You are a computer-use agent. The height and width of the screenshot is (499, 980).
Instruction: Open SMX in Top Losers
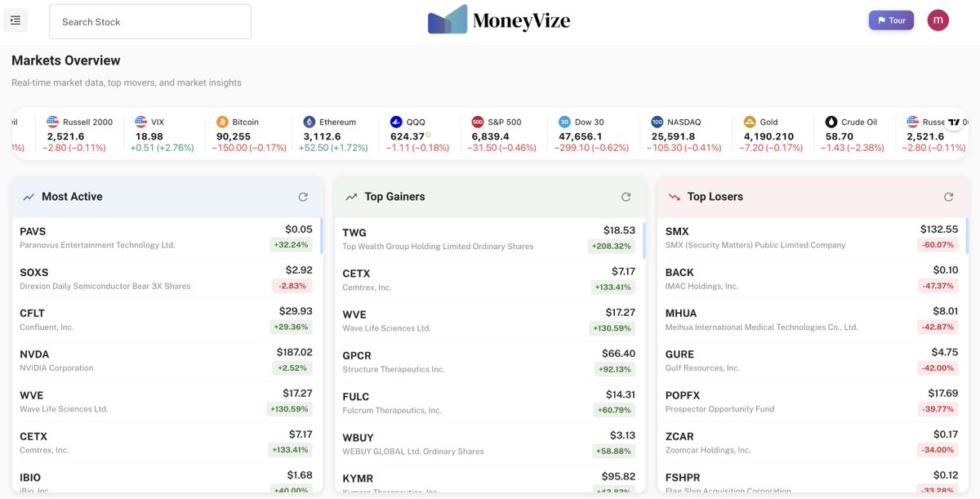[x=812, y=238]
